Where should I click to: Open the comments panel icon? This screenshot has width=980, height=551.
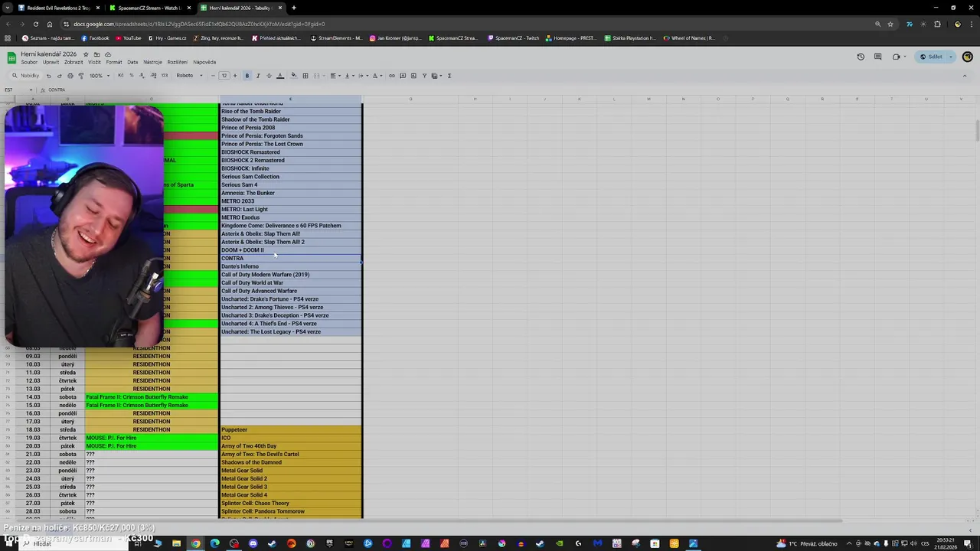pyautogui.click(x=877, y=57)
